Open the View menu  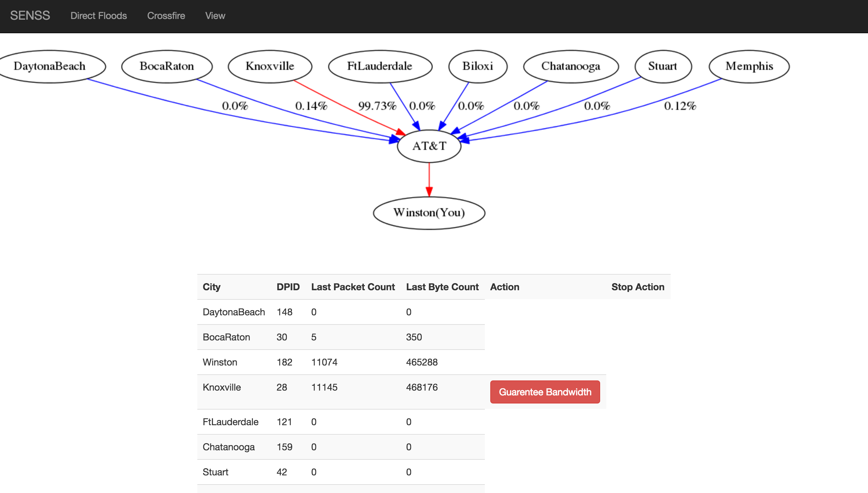[215, 16]
